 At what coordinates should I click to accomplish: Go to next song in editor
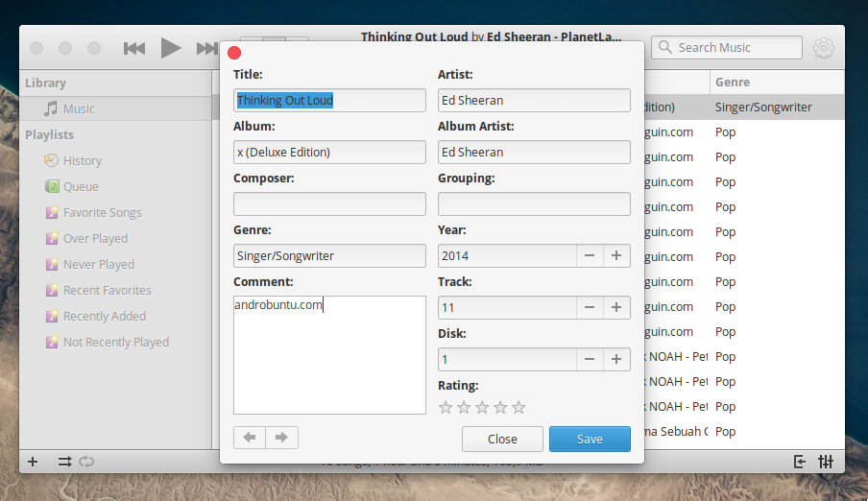281,438
